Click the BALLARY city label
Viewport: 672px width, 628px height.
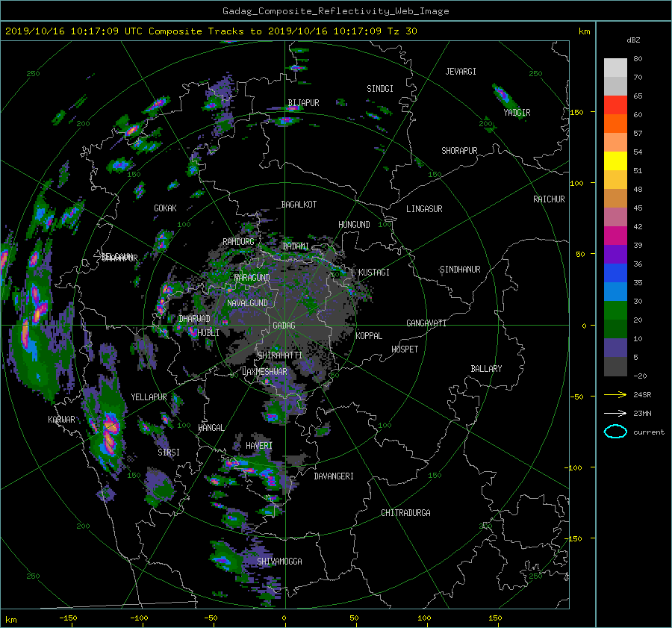coord(486,369)
